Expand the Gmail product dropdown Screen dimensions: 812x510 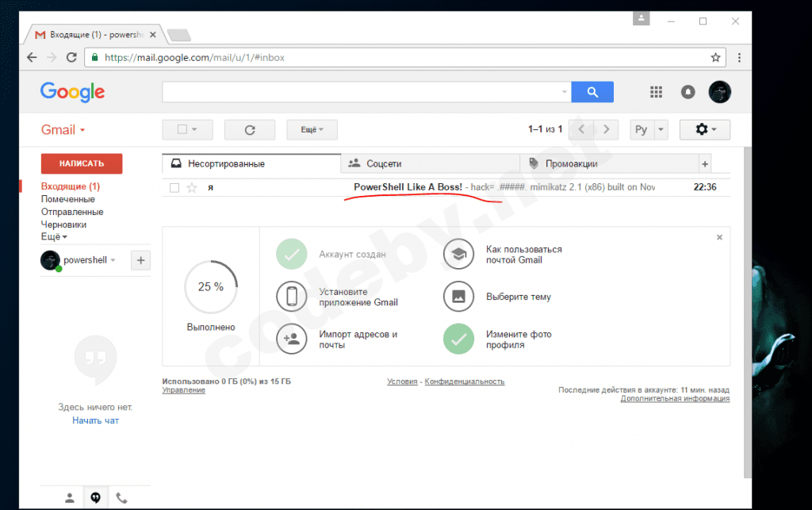63,129
